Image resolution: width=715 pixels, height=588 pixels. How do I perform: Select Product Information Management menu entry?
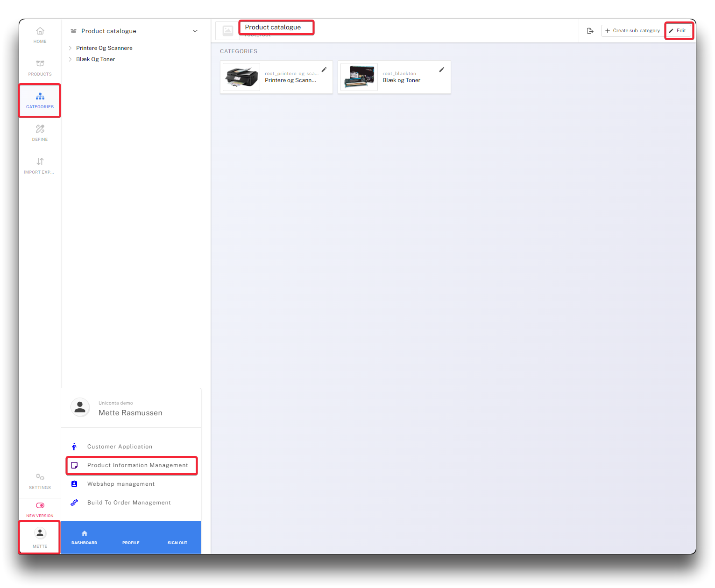click(x=137, y=465)
